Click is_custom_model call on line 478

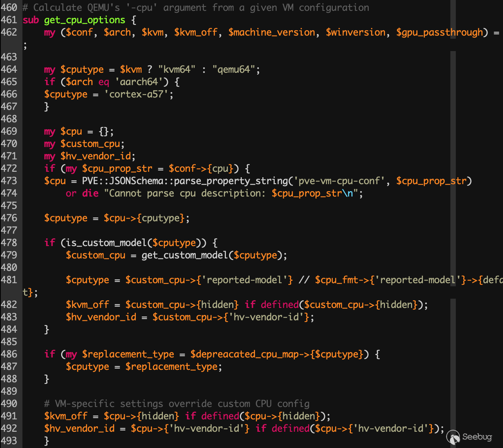click(x=106, y=243)
